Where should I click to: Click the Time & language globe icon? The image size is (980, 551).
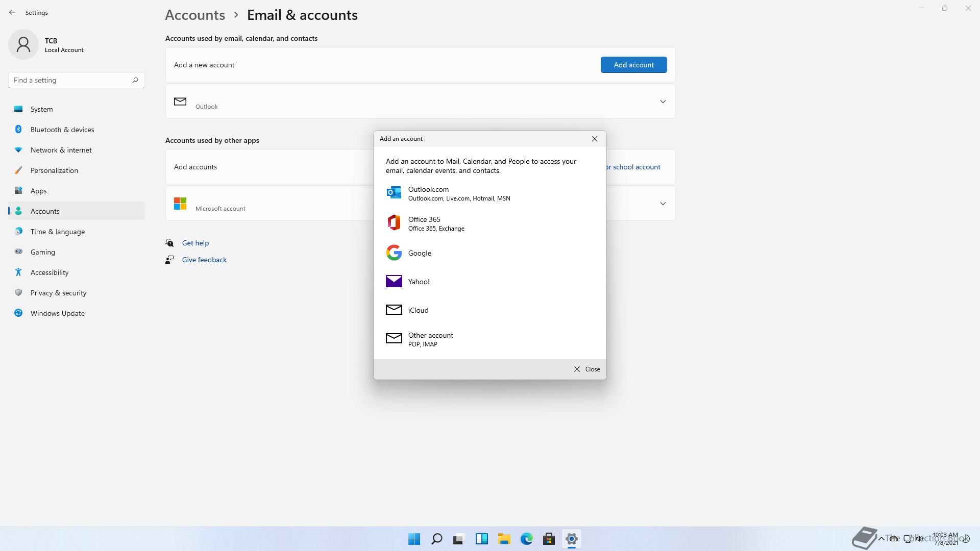point(18,231)
